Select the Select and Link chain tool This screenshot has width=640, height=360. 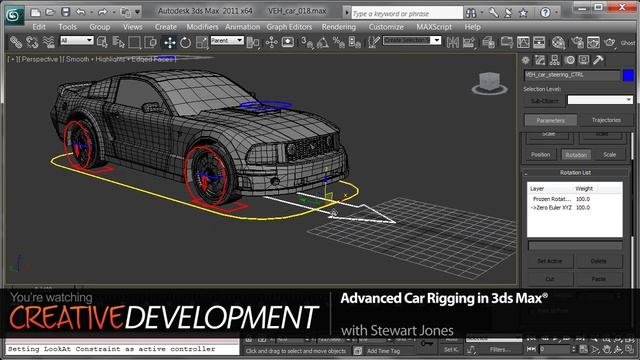(x=16, y=42)
